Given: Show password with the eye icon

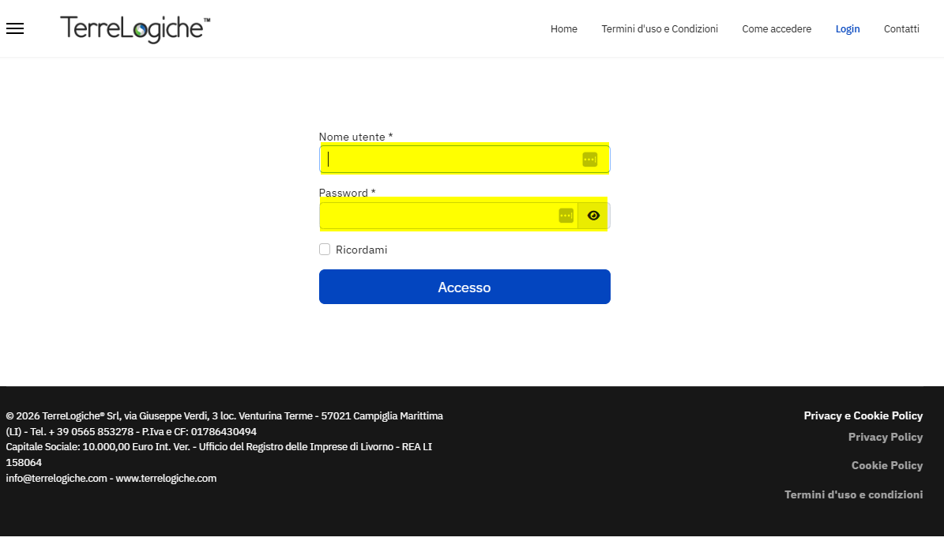Looking at the screenshot, I should coord(593,216).
